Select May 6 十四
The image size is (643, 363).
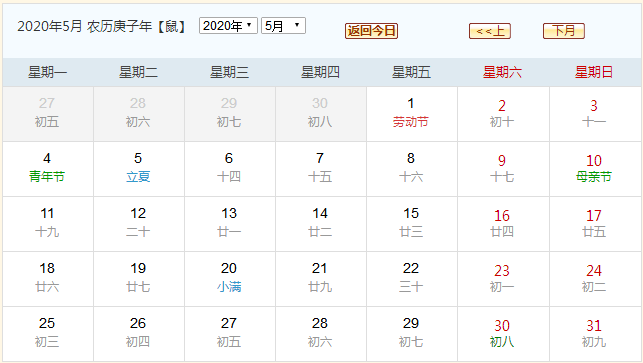click(x=230, y=169)
